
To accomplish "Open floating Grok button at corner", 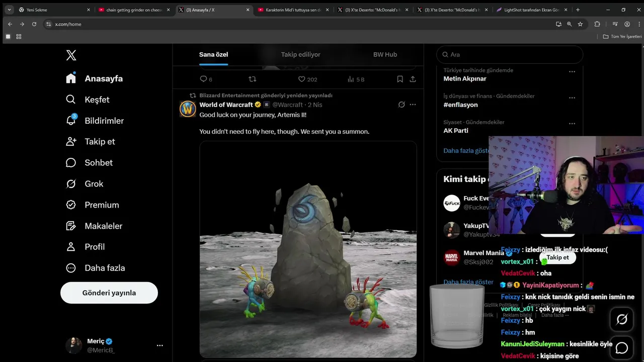I will pyautogui.click(x=622, y=319).
